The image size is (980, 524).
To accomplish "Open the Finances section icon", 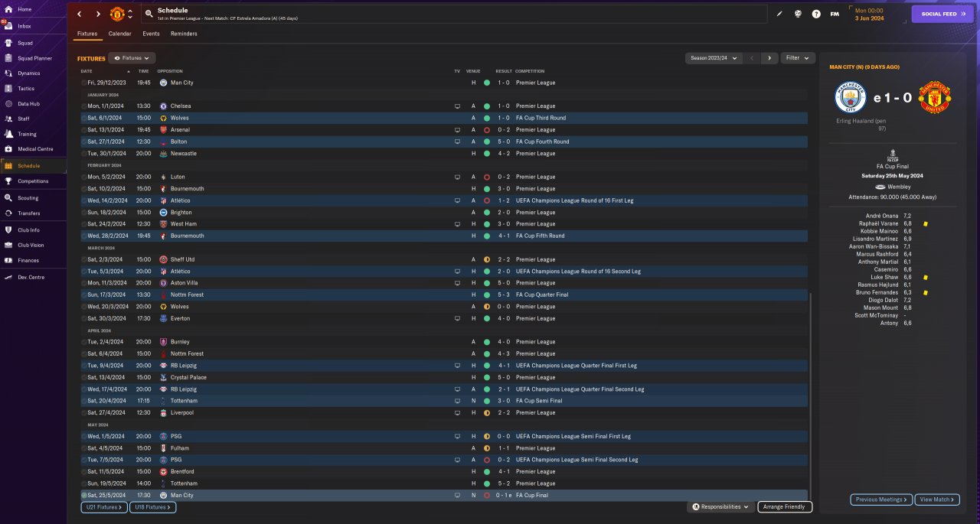I will pyautogui.click(x=8, y=260).
